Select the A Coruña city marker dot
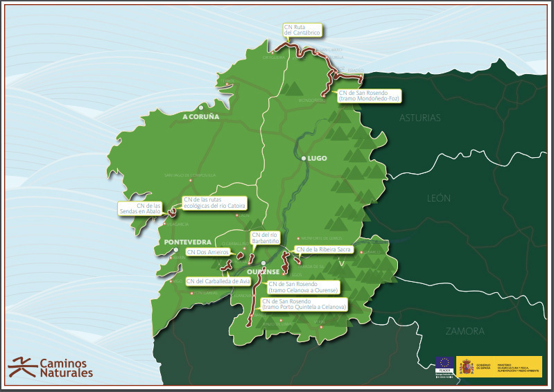 tap(200, 108)
